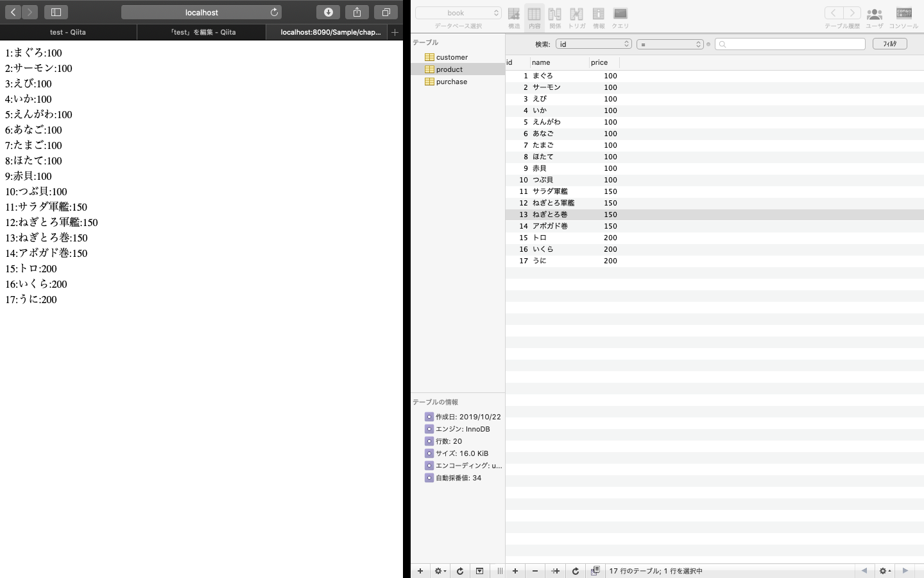Open the Safari downloads button
924x578 pixels.
(328, 12)
